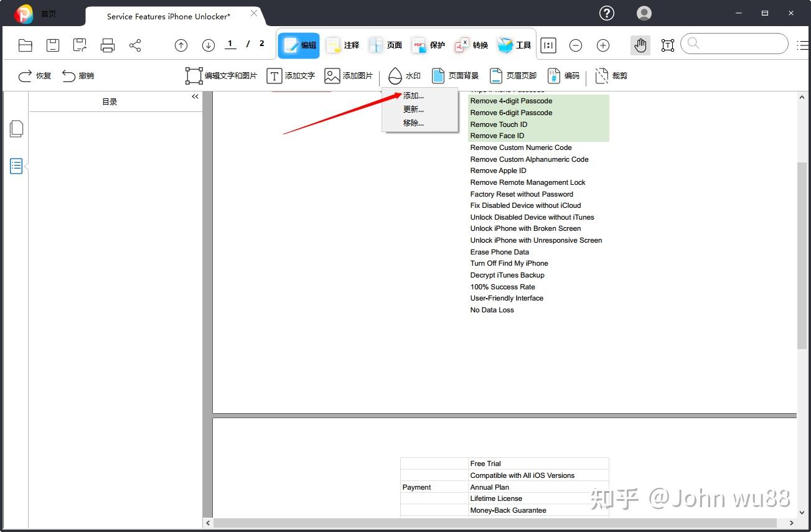Screen dimensions: 811x532
Task: Click 'Remove 4-digit Passcode' text
Action: [511, 101]
